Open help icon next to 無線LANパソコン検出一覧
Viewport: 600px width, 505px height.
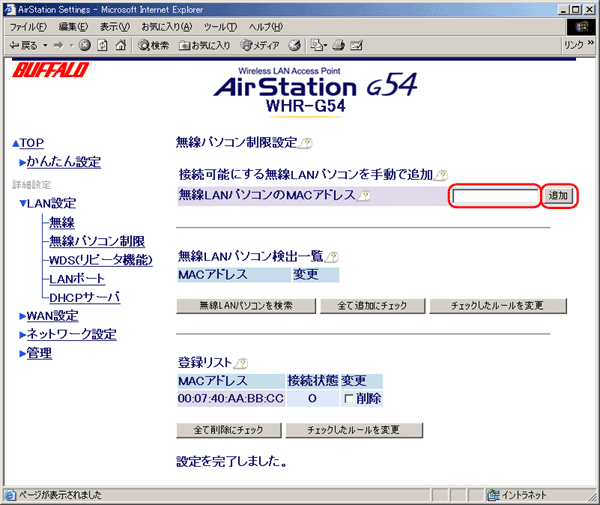tap(331, 257)
